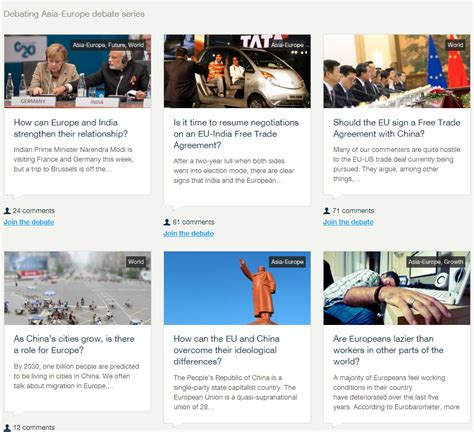Open 'As China's cities grow' headline
The width and height of the screenshot is (474, 432).
[74, 344]
